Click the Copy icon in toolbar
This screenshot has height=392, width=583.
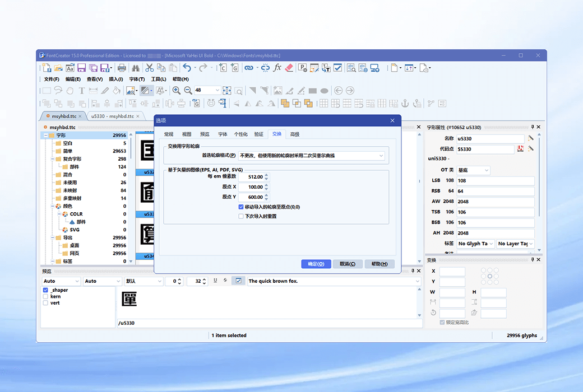coord(161,68)
